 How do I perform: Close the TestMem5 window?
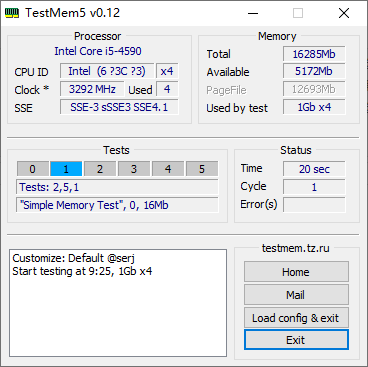(344, 13)
